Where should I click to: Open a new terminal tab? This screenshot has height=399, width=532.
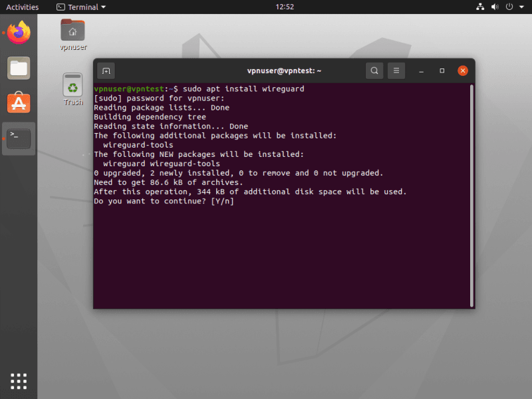106,70
